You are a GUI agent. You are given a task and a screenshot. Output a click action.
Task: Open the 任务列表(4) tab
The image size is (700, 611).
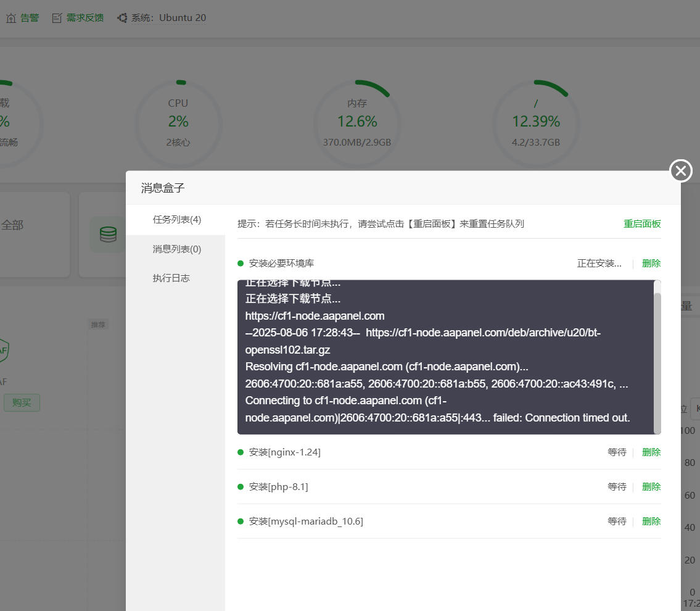(176, 220)
